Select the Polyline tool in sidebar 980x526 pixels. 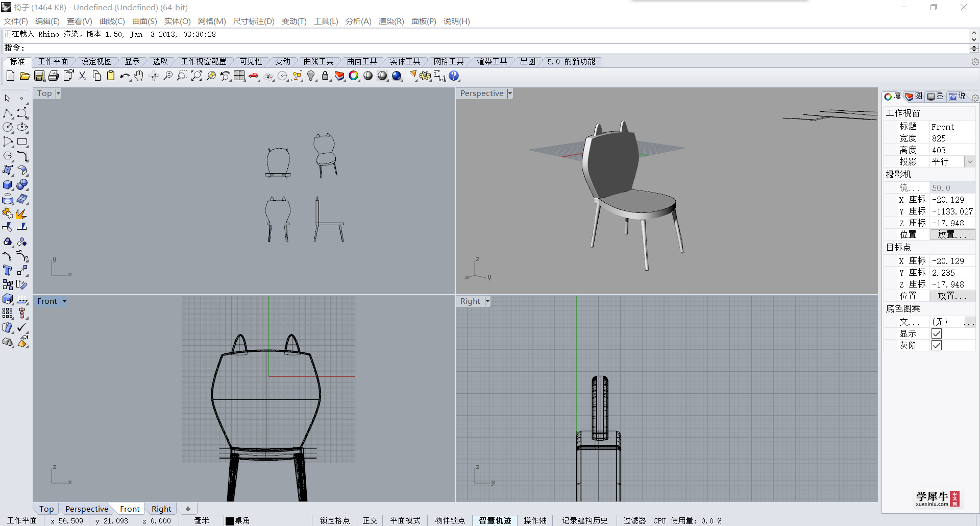(x=8, y=113)
